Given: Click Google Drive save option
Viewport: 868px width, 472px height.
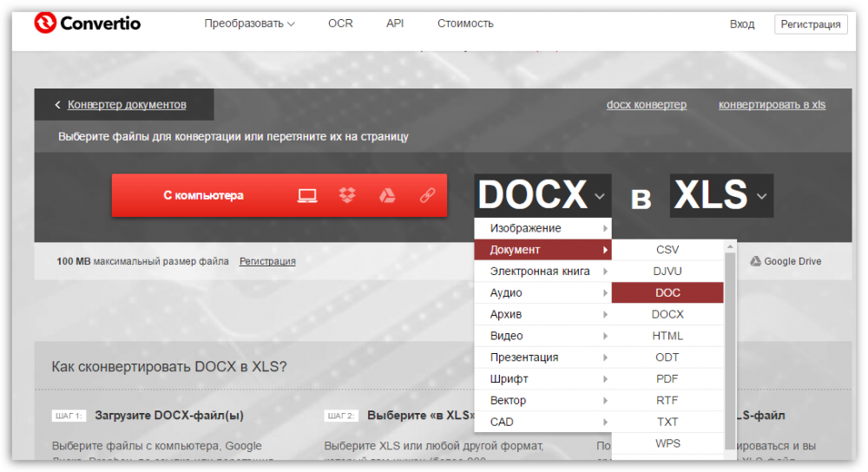Looking at the screenshot, I should pos(786,261).
